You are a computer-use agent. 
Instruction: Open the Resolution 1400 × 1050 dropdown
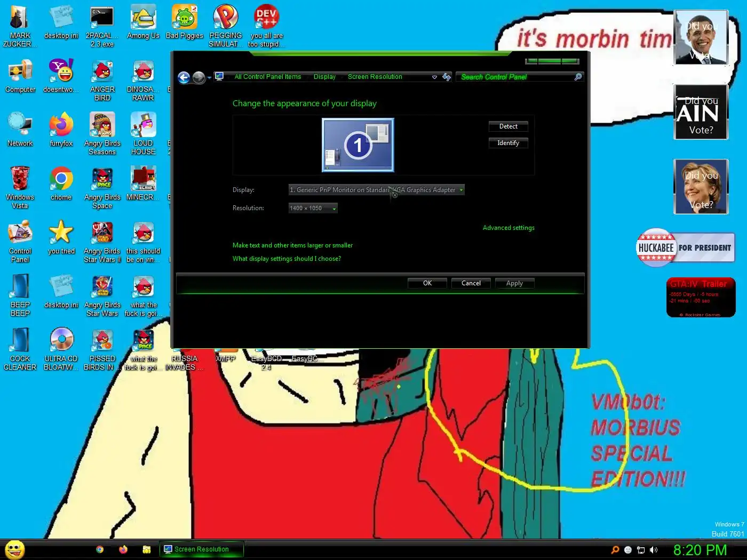coord(313,208)
